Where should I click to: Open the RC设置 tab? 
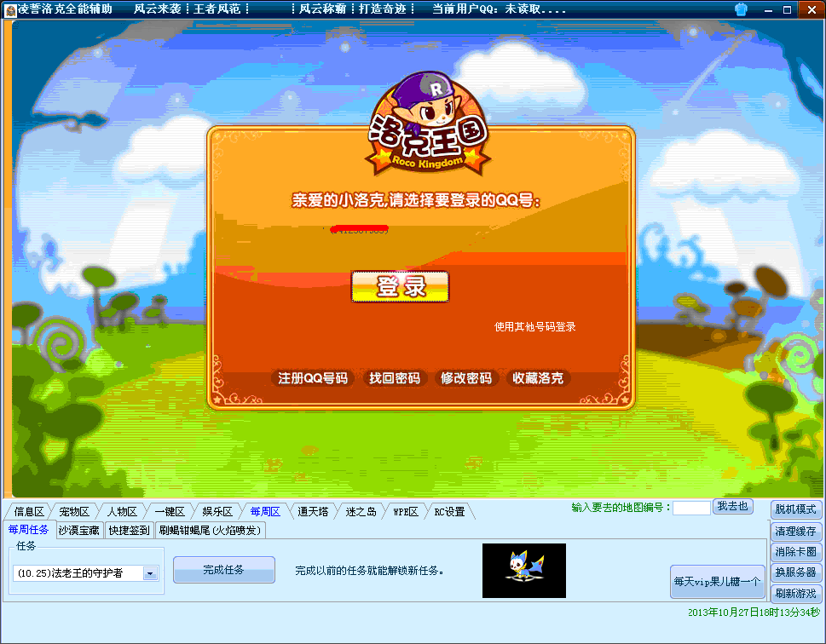coord(449,511)
